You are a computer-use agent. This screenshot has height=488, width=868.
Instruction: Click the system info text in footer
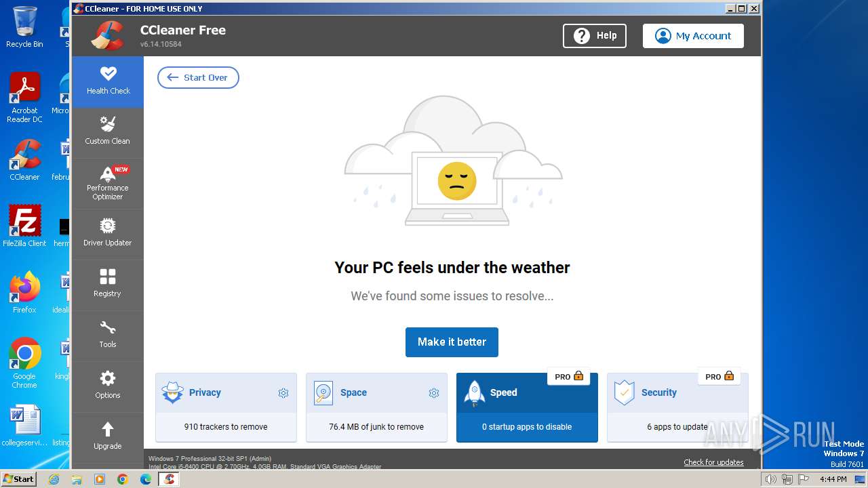265,463
